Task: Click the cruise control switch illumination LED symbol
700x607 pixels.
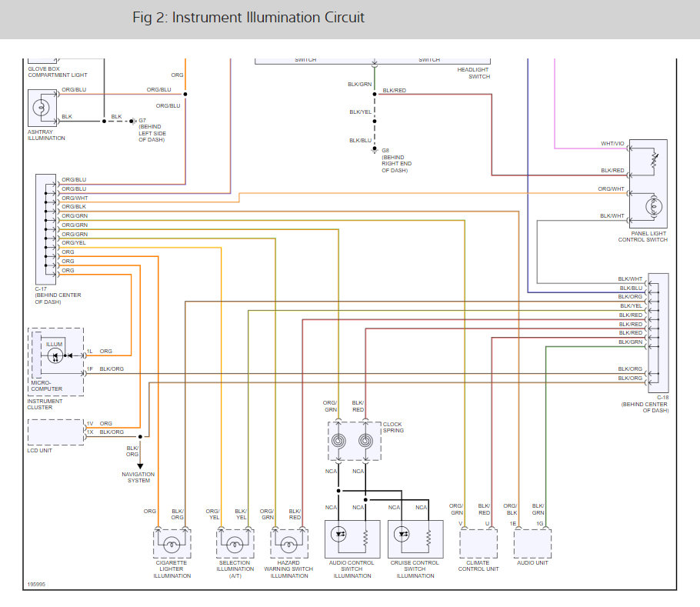Action: coord(403,534)
